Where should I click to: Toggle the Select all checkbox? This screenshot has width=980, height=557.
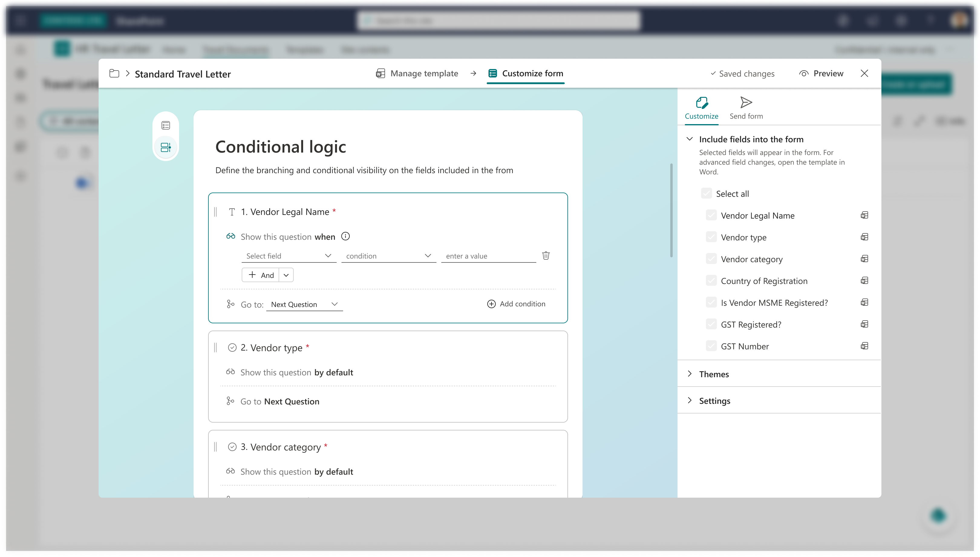706,193
